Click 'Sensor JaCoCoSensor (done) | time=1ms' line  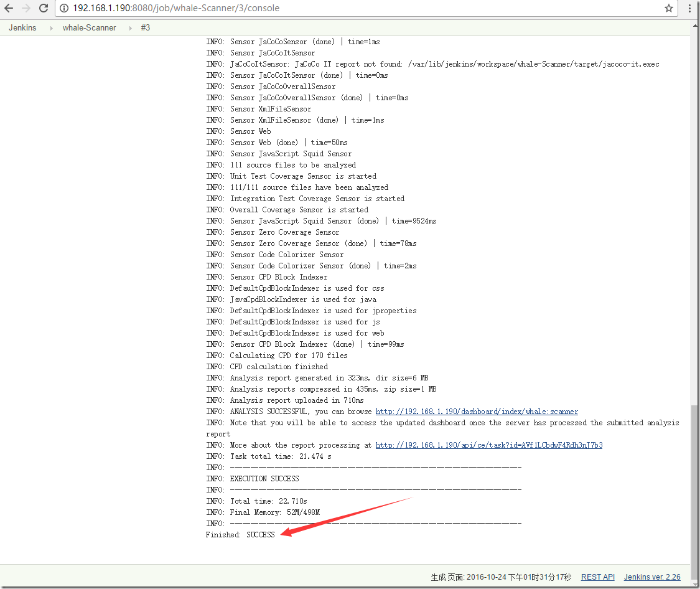pos(293,42)
